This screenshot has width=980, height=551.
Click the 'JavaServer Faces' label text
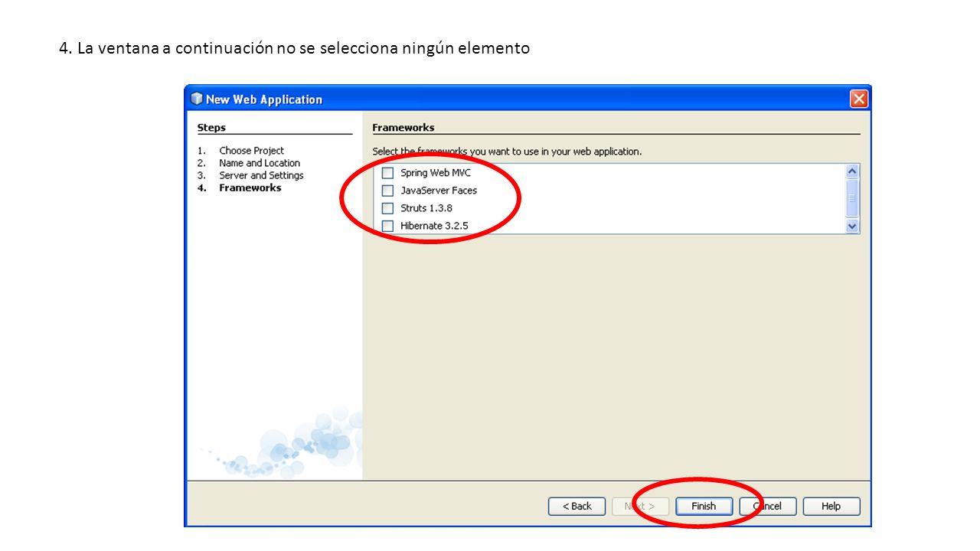[x=439, y=191]
